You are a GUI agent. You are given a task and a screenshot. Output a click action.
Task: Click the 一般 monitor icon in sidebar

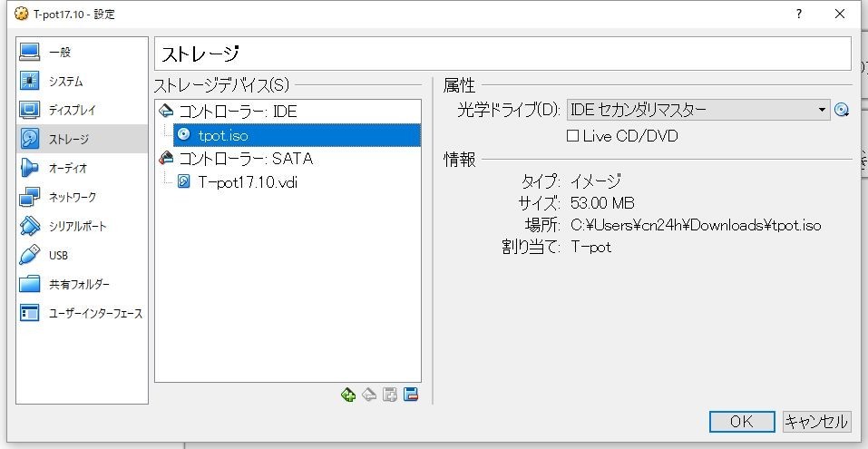pos(30,52)
